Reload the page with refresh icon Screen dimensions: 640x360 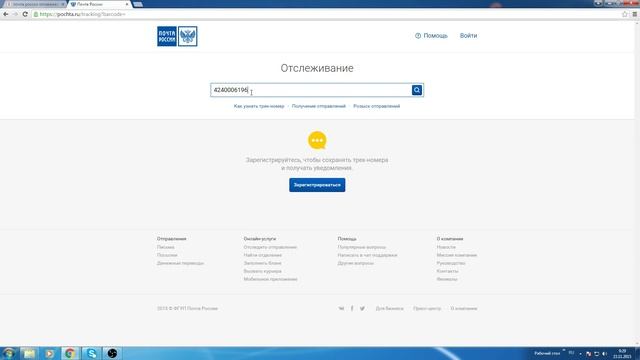[x=25, y=14]
